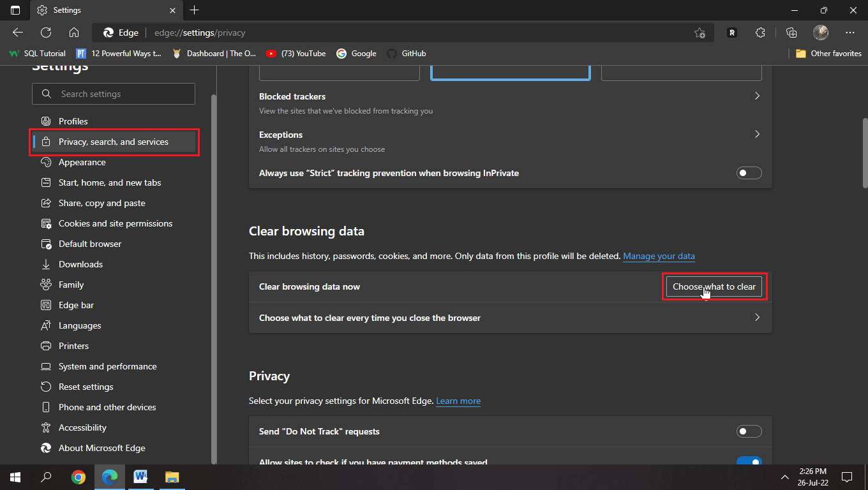The height and width of the screenshot is (490, 868).
Task: Open a new tab with plus icon
Action: pos(195,10)
